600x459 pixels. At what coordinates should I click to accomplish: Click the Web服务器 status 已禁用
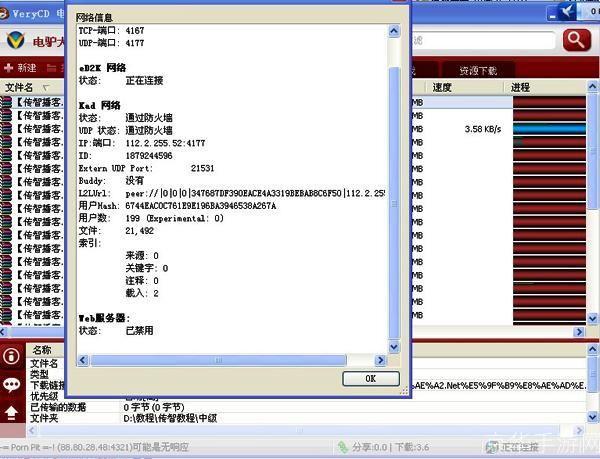[x=139, y=330]
